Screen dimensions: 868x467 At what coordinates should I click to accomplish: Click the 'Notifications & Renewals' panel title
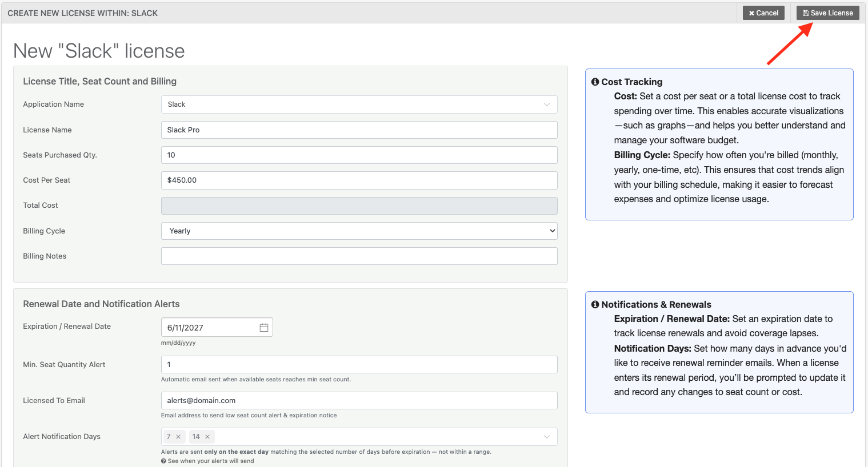(656, 304)
